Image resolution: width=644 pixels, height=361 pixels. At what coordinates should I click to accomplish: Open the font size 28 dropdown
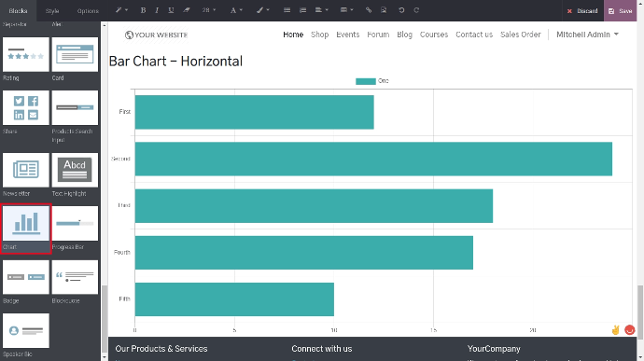(209, 10)
